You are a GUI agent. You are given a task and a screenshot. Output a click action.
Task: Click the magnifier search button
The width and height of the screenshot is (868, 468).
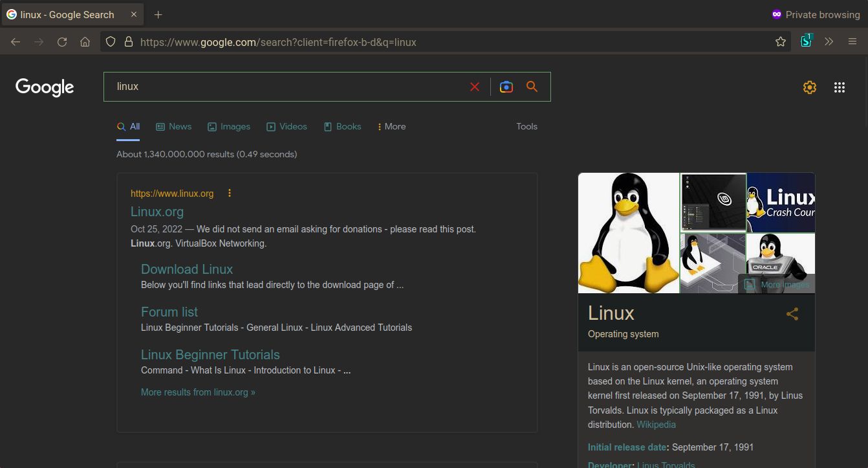tap(532, 87)
